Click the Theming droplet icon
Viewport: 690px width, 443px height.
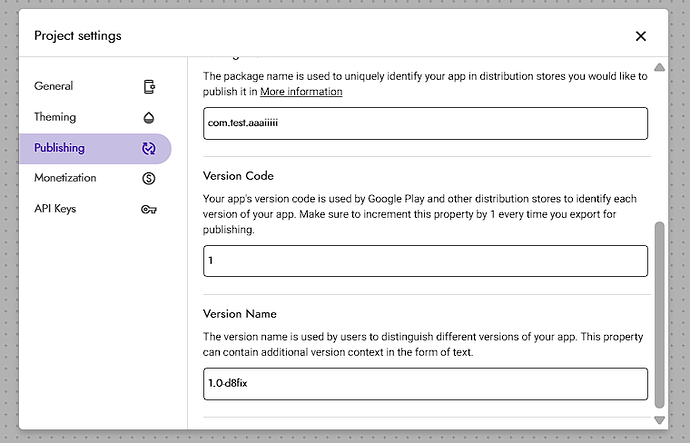click(149, 117)
